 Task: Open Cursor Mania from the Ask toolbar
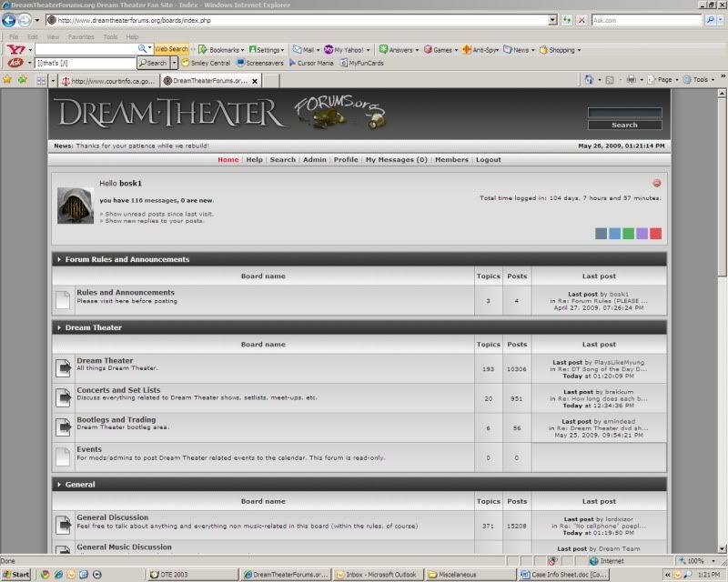tap(311, 63)
